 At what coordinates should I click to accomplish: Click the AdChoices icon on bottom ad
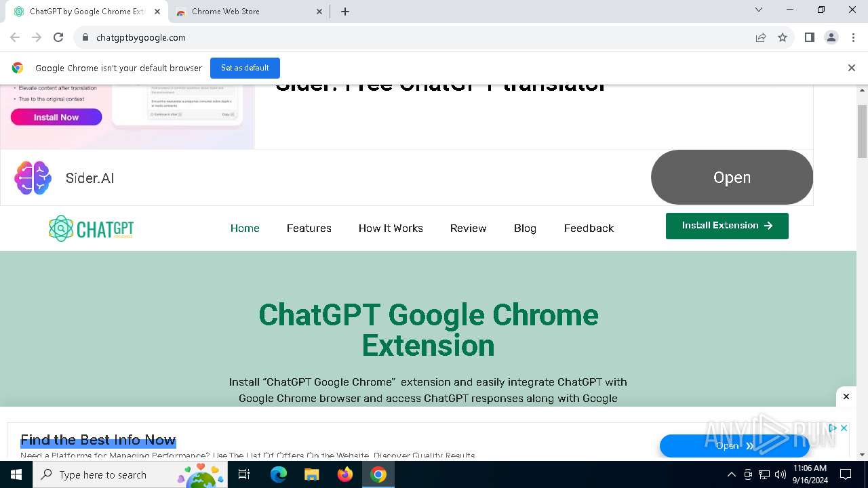pos(833,428)
